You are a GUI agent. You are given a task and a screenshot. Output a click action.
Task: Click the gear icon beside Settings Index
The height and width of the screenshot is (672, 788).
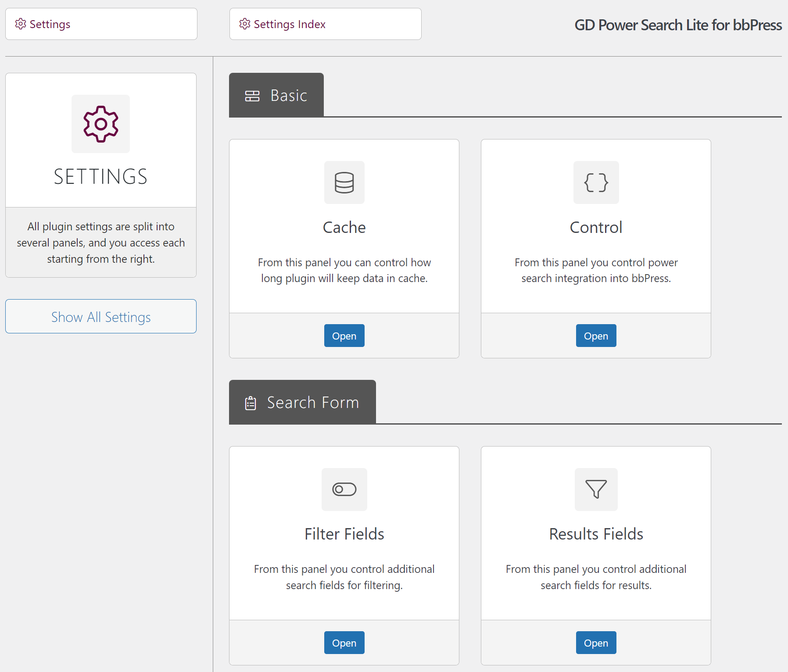[x=245, y=24]
